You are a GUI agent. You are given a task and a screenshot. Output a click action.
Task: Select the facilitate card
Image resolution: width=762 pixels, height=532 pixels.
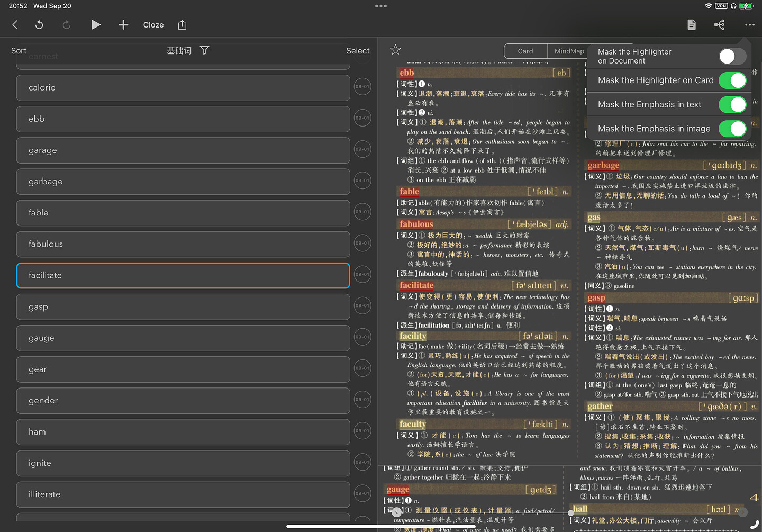pyautogui.click(x=183, y=275)
